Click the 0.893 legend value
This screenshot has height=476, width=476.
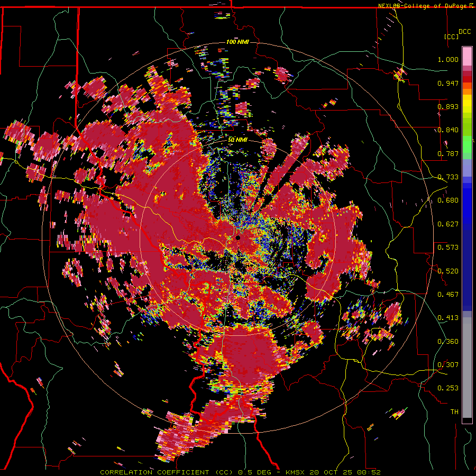pos(448,106)
